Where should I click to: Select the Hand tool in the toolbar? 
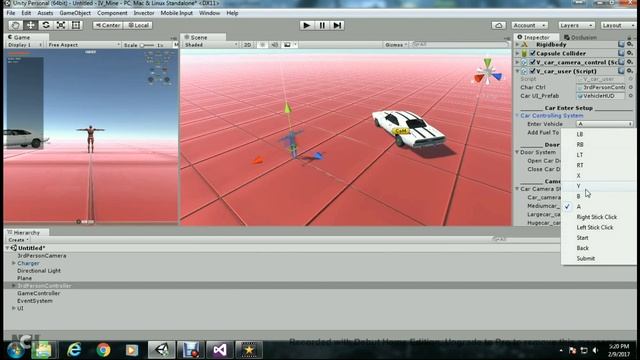pos(16,25)
